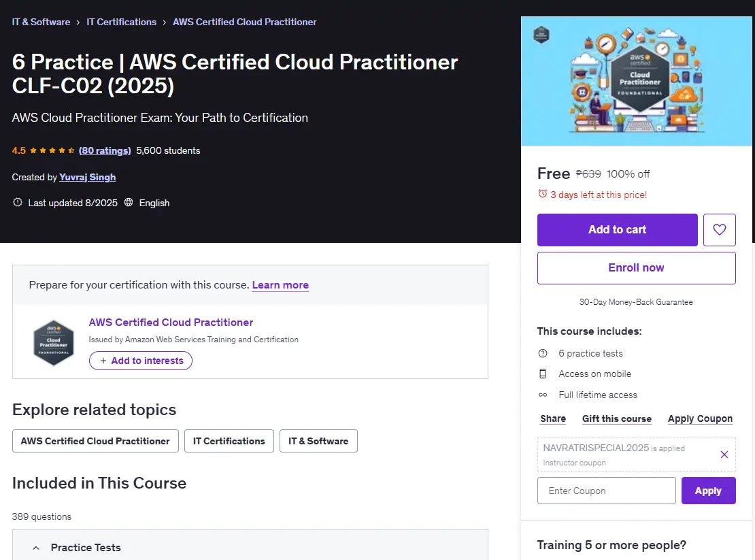Click Share link
This screenshot has width=755, height=560.
point(553,419)
